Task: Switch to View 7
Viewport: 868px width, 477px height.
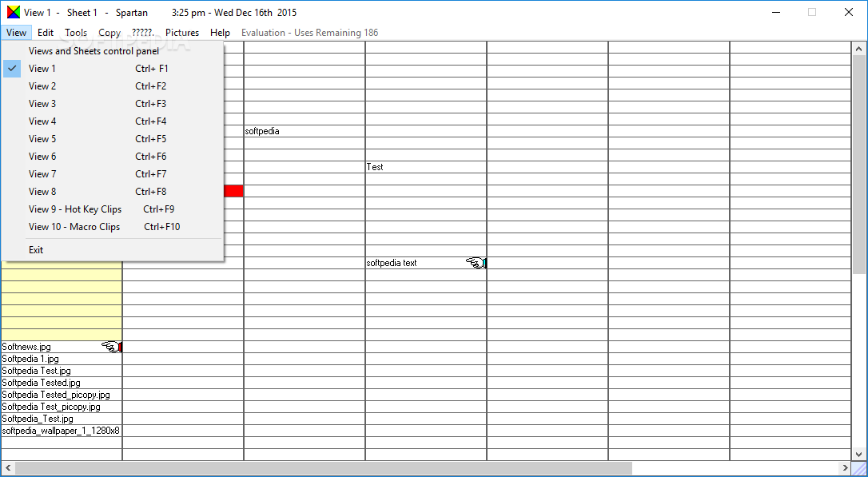Action: tap(113, 173)
